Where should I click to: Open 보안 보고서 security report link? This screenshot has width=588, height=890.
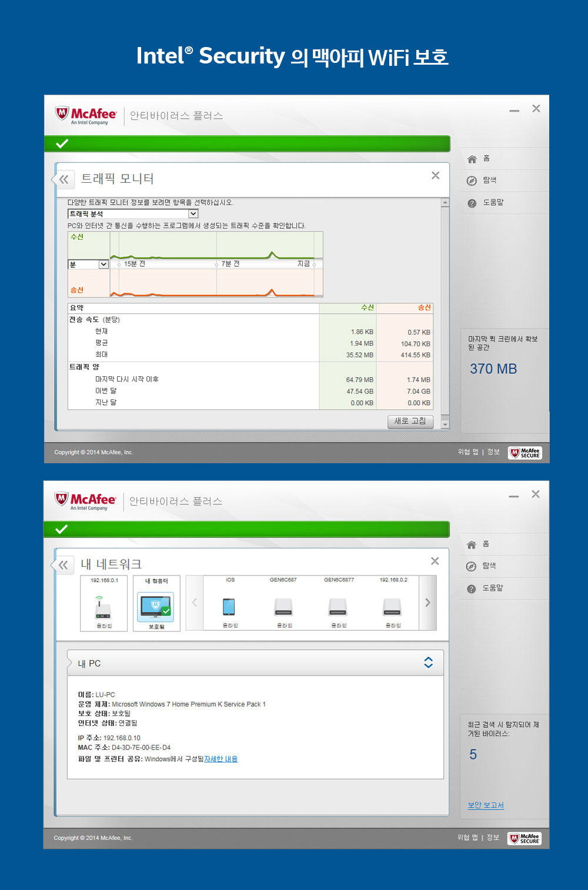pyautogui.click(x=486, y=805)
